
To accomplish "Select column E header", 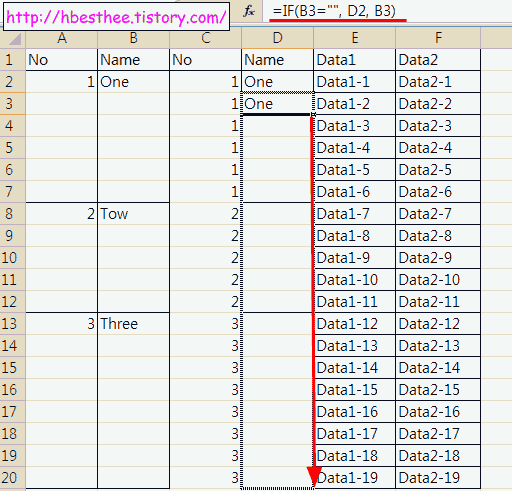I will pyautogui.click(x=355, y=38).
